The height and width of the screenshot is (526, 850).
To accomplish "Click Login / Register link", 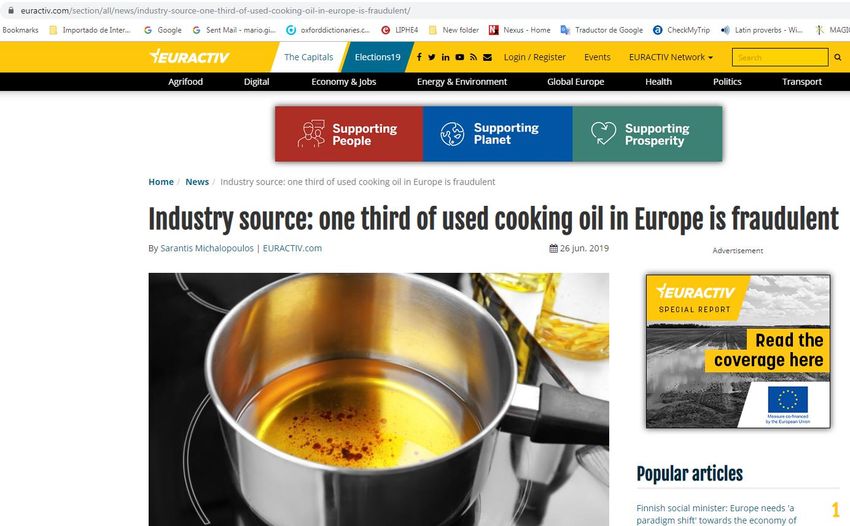I will 535,57.
